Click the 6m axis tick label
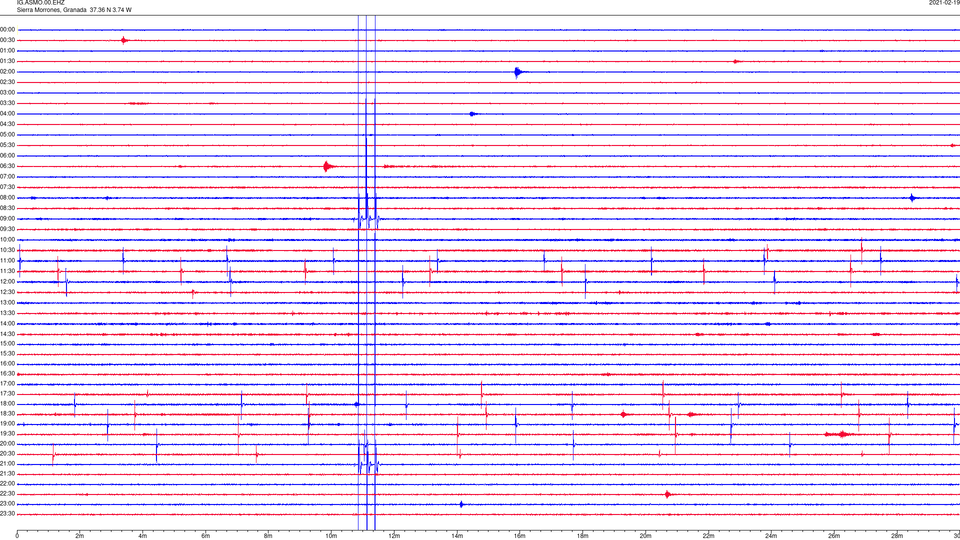 point(206,536)
